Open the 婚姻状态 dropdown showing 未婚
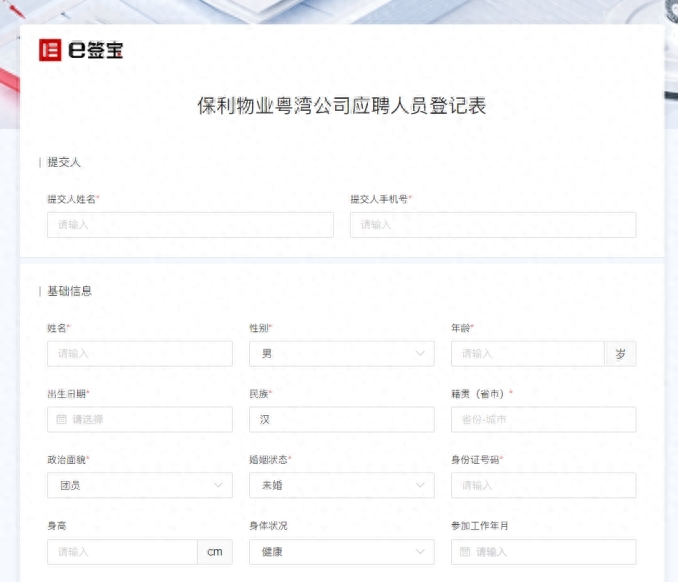The width and height of the screenshot is (678, 582). click(x=342, y=485)
